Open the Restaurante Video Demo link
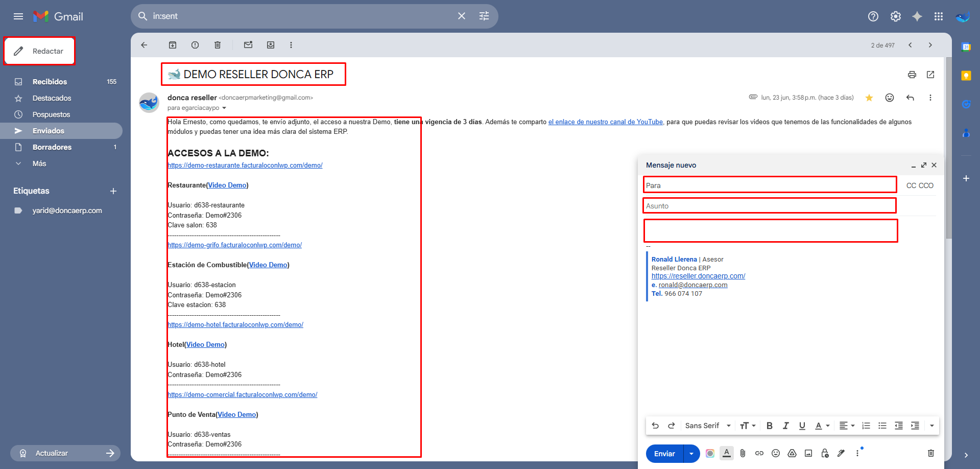This screenshot has width=980, height=469. [x=227, y=185]
